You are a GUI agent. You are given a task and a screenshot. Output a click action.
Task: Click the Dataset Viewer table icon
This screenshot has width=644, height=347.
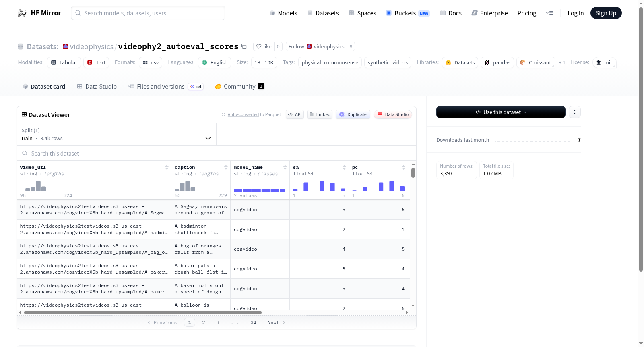[24, 115]
